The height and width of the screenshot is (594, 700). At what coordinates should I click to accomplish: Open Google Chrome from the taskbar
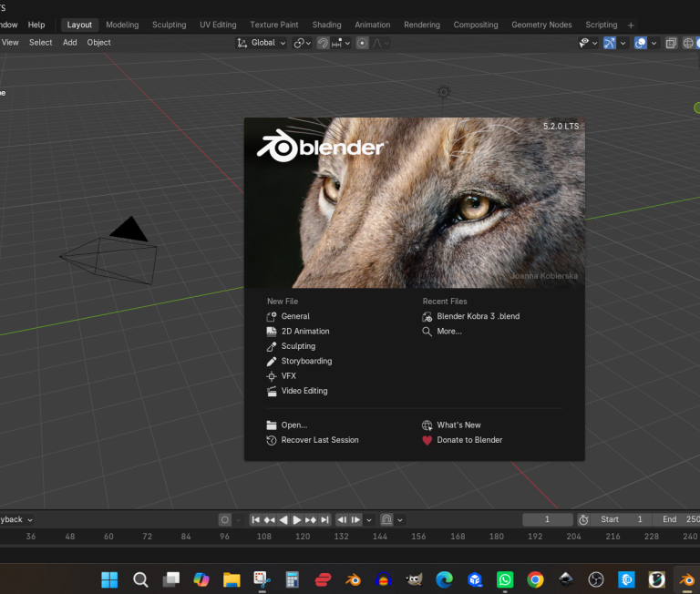(535, 579)
